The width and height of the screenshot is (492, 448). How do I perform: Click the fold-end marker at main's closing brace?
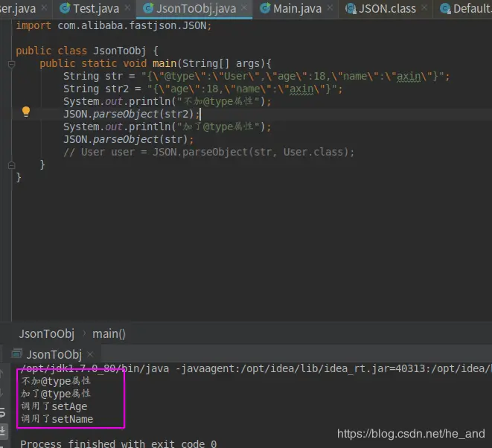tap(12, 165)
